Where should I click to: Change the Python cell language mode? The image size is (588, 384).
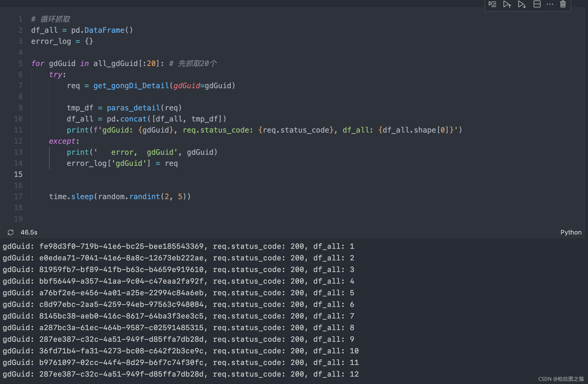[x=571, y=232]
